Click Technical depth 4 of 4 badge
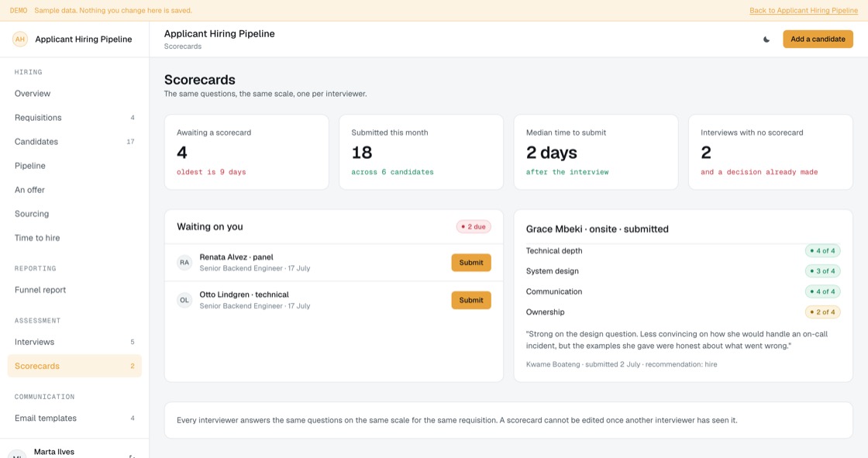 pyautogui.click(x=822, y=251)
